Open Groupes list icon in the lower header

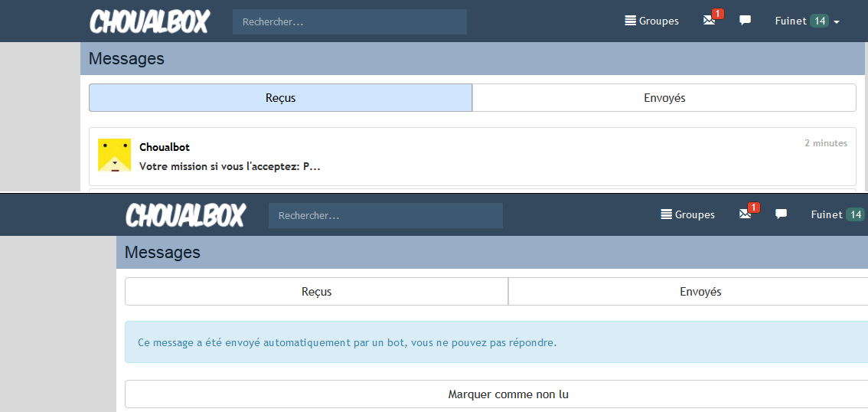[667, 214]
